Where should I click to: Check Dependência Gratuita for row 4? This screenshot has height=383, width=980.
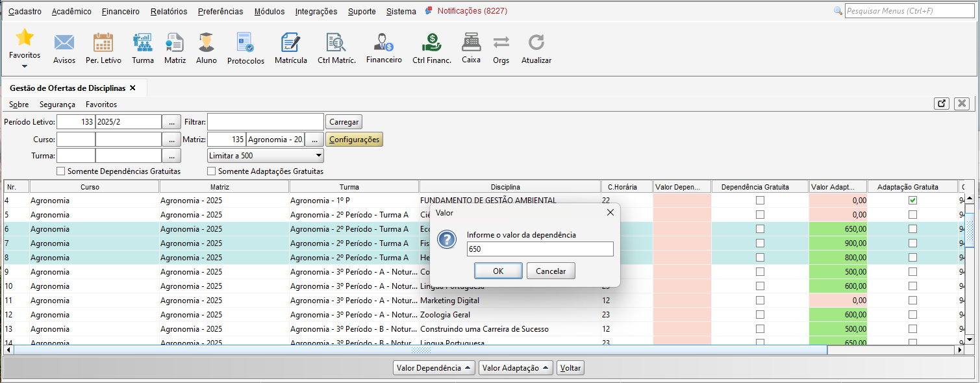(x=760, y=201)
